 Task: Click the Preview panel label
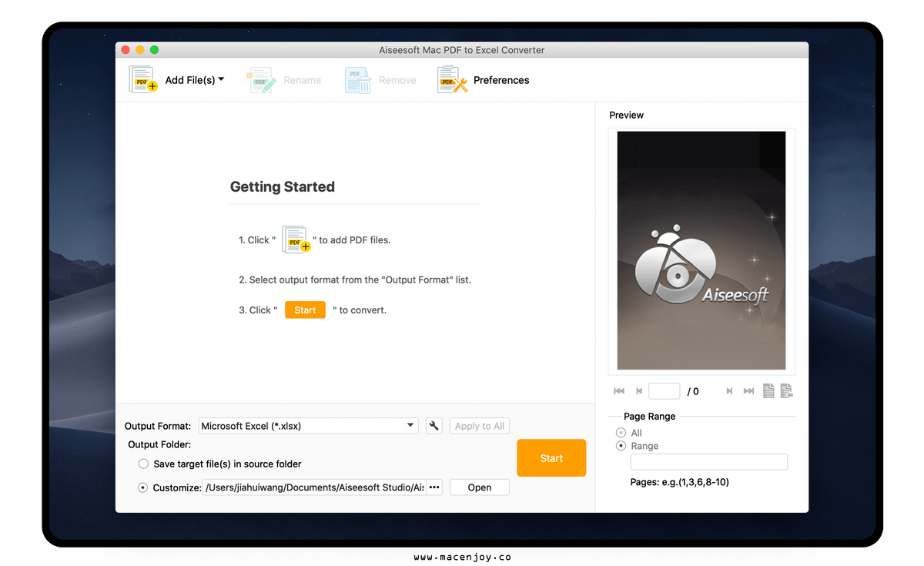[x=627, y=115]
